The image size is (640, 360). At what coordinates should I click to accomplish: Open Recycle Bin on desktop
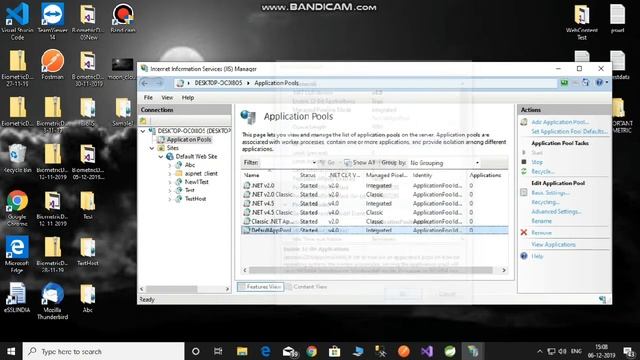pos(17,158)
